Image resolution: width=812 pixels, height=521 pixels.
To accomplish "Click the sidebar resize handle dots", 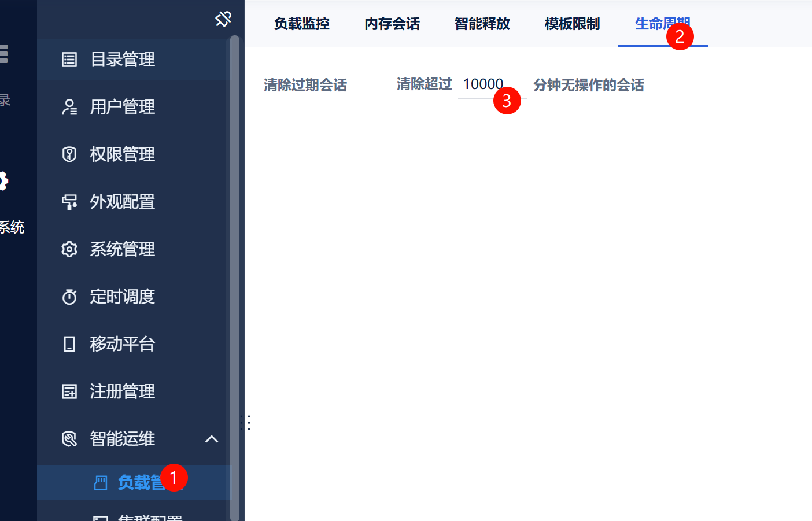I will coord(245,423).
